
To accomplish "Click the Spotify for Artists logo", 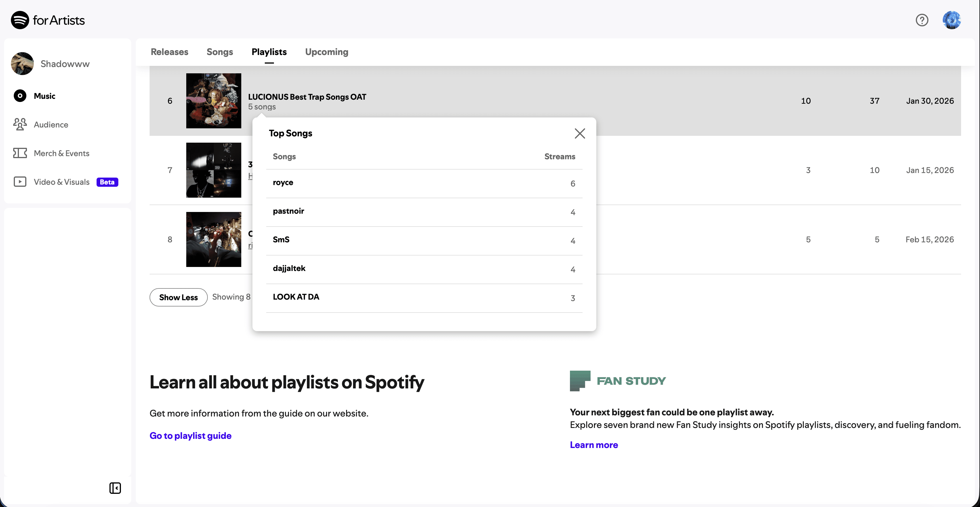I will tap(48, 20).
